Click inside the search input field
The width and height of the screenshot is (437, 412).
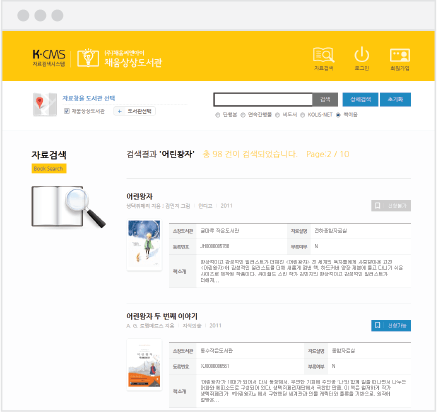tap(263, 99)
